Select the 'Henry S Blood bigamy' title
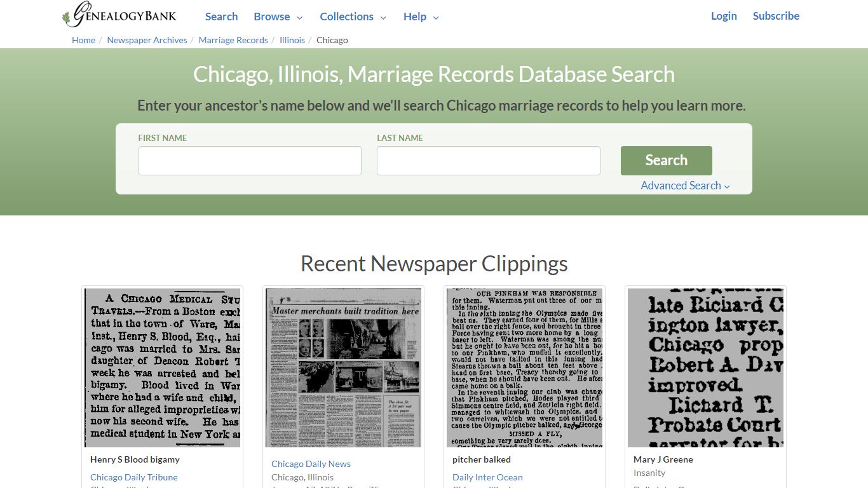This screenshot has height=488, width=868. coord(135,459)
